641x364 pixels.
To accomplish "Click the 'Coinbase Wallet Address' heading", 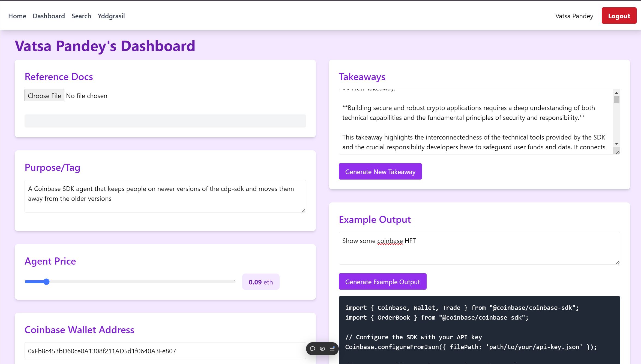I will coord(79,330).
